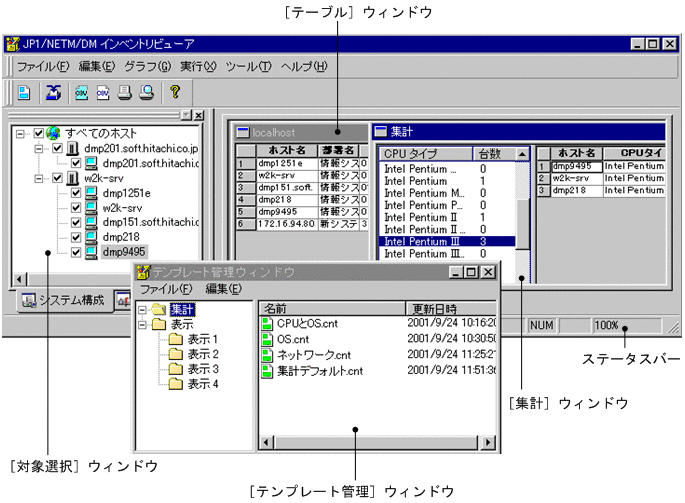Uncheck the dmp218 checkbox
The height and width of the screenshot is (503, 685).
click(x=76, y=237)
